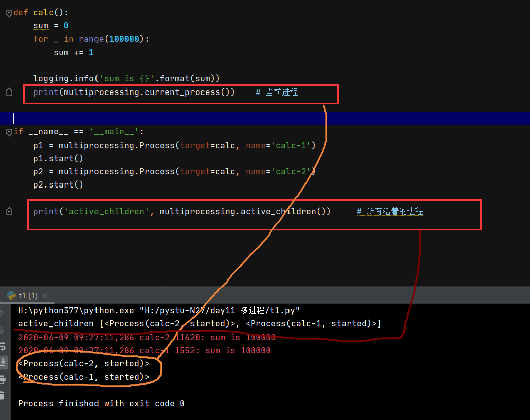Click fold end marker beside current_process print line
Viewport: 530px width, 420px height.
[x=9, y=92]
